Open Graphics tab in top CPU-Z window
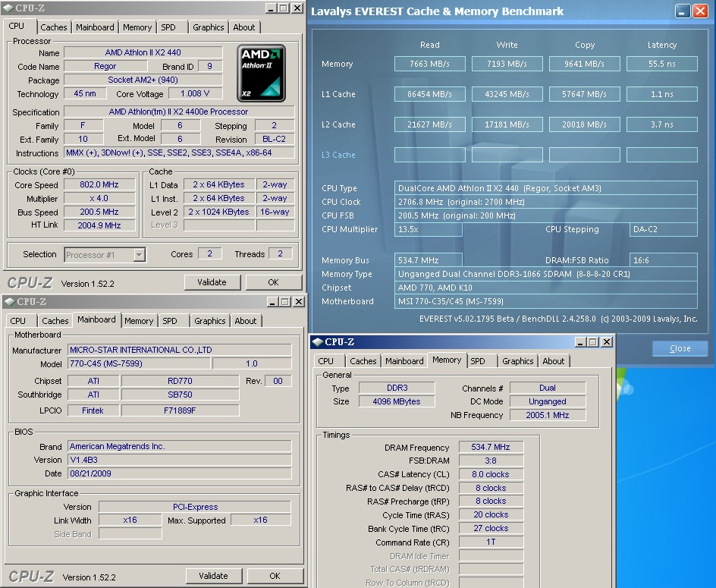Image resolution: width=716 pixels, height=588 pixels. click(x=209, y=27)
